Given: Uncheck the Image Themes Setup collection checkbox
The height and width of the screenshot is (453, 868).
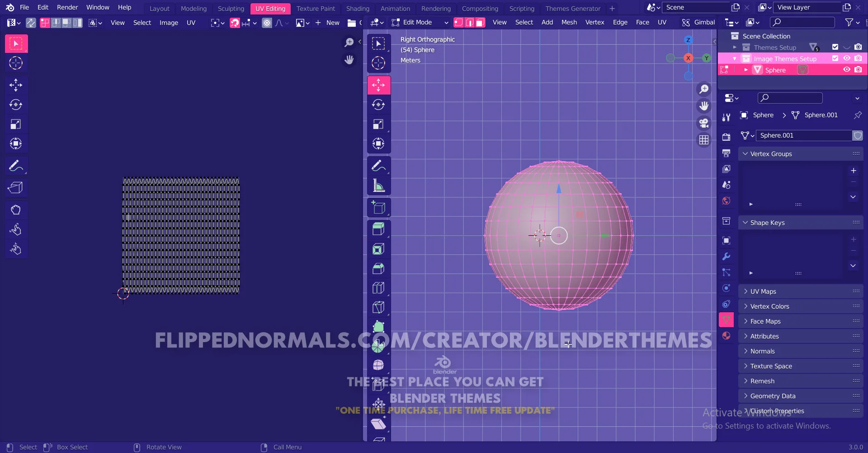Looking at the screenshot, I should tap(835, 58).
